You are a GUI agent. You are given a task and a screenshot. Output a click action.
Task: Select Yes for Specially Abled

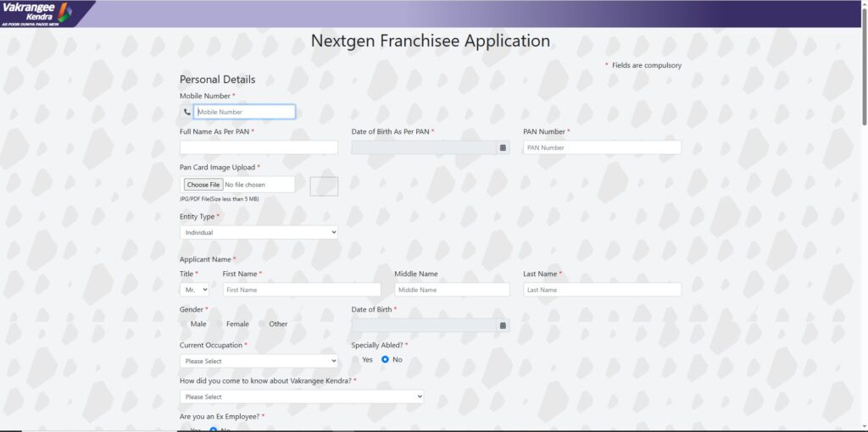point(355,359)
